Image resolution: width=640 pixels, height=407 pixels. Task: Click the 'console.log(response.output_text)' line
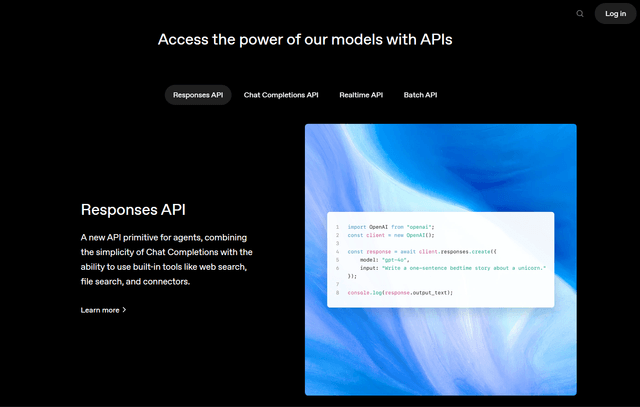point(400,293)
